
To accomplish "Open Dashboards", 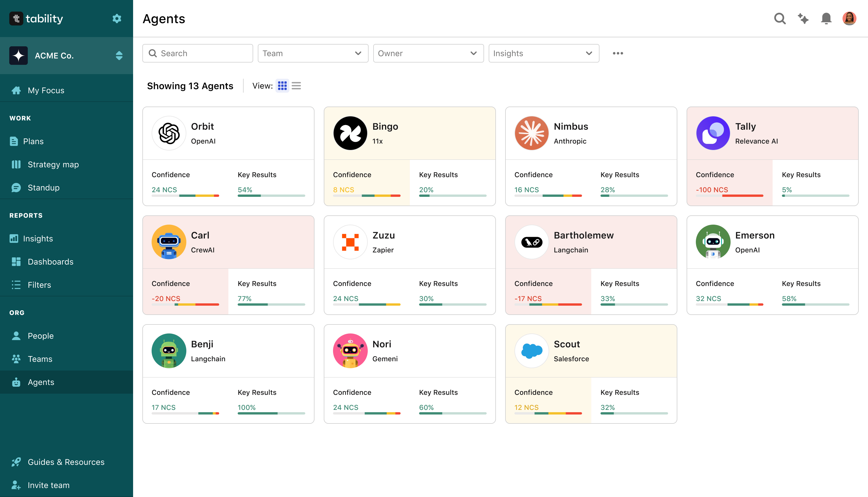I will 67,261.
